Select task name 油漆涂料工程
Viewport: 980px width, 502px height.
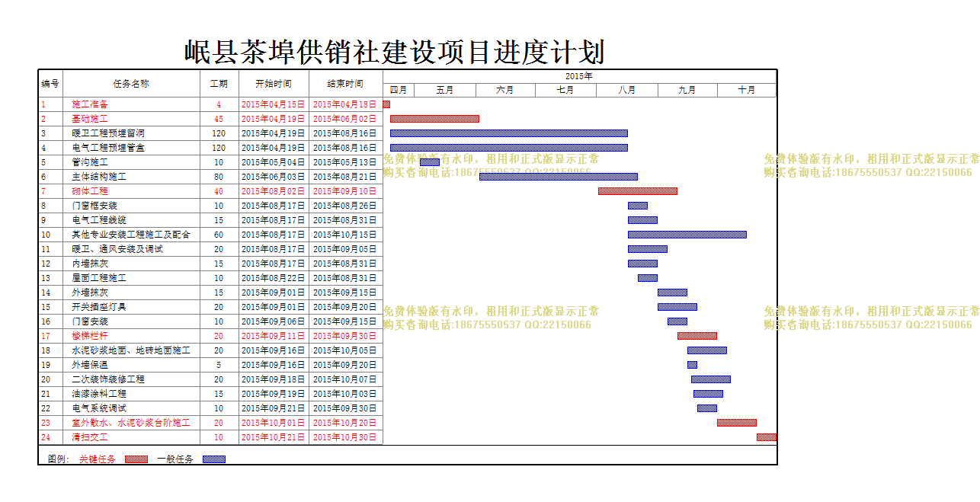coord(99,394)
